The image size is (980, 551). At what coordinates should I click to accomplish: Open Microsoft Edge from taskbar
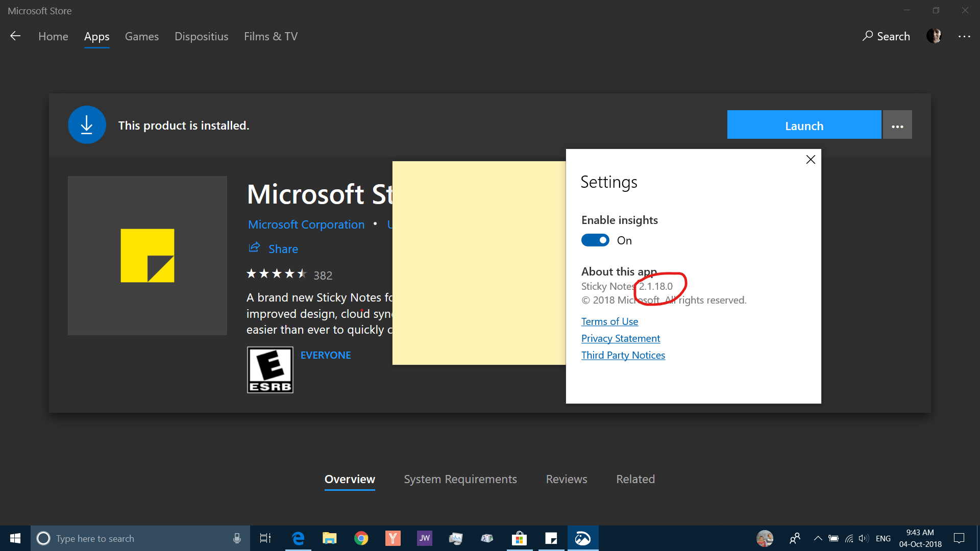[x=298, y=538]
